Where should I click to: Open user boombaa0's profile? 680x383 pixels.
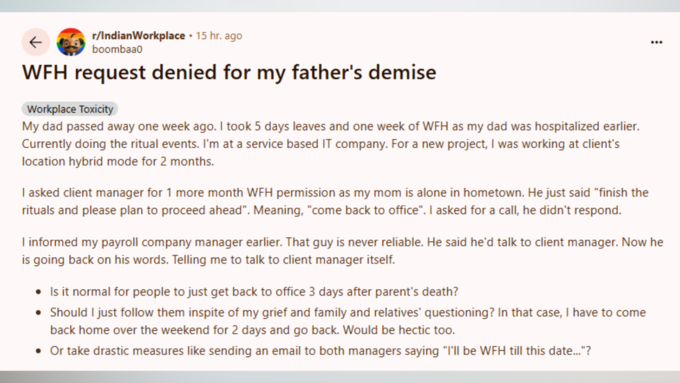[x=117, y=49]
